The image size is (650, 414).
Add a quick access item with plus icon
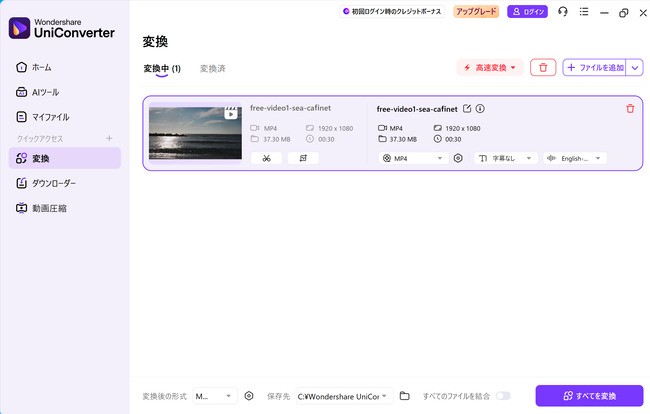(x=109, y=138)
